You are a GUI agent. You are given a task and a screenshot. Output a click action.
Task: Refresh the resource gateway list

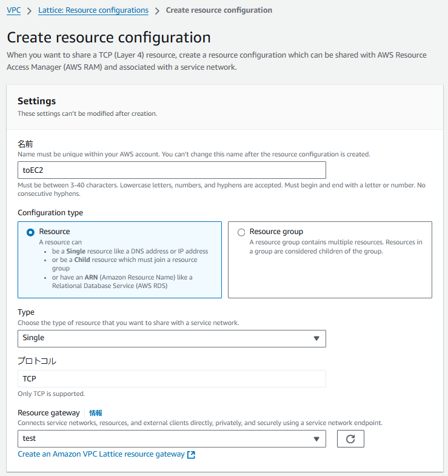[350, 438]
